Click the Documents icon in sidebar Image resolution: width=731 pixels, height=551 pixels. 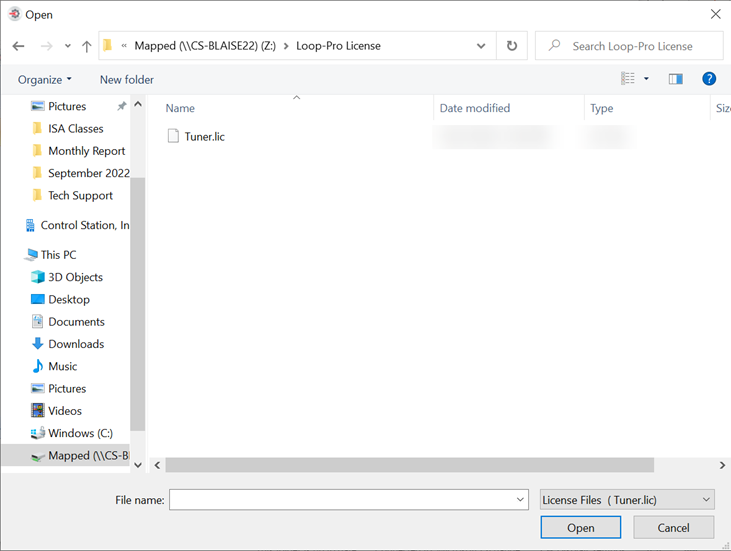pyautogui.click(x=37, y=321)
